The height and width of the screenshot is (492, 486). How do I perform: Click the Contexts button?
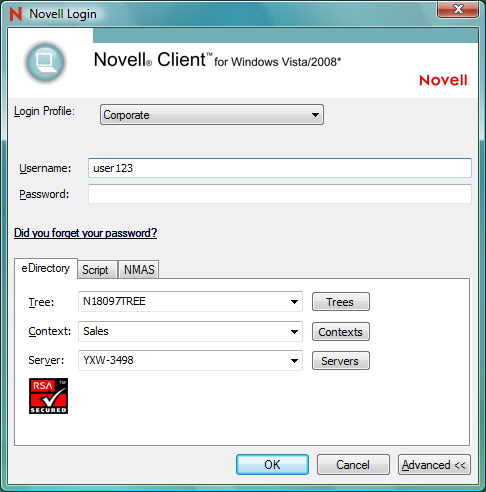click(x=341, y=332)
